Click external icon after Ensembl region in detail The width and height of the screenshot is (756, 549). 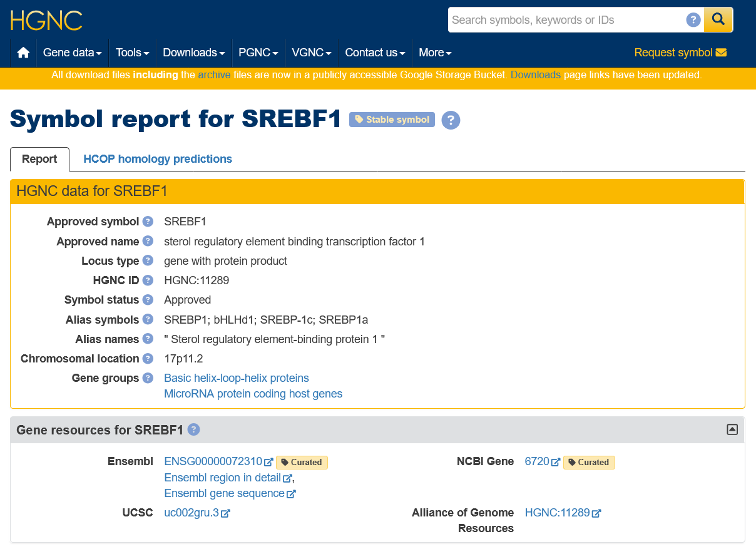coord(287,478)
